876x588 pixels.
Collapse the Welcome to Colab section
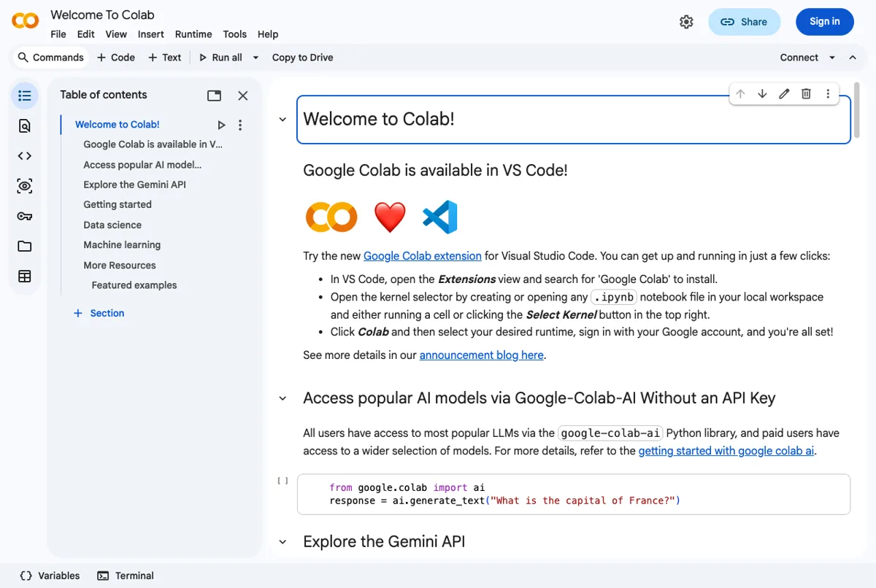[x=283, y=120]
